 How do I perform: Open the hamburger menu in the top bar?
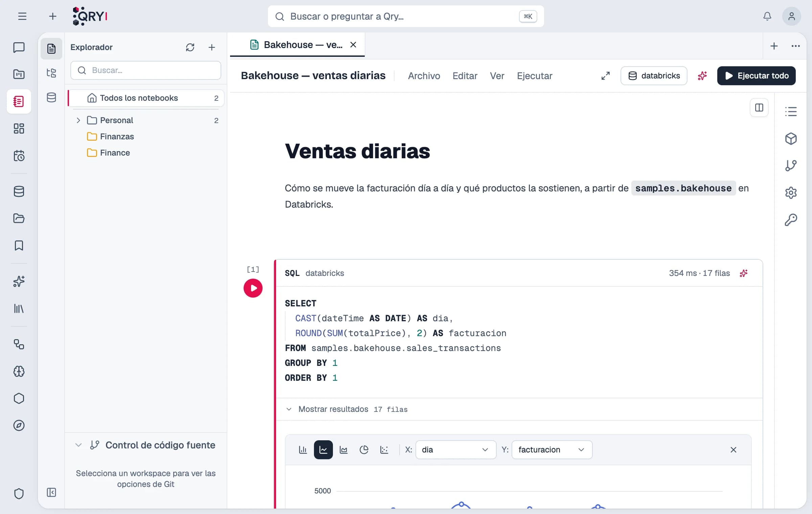click(x=22, y=16)
